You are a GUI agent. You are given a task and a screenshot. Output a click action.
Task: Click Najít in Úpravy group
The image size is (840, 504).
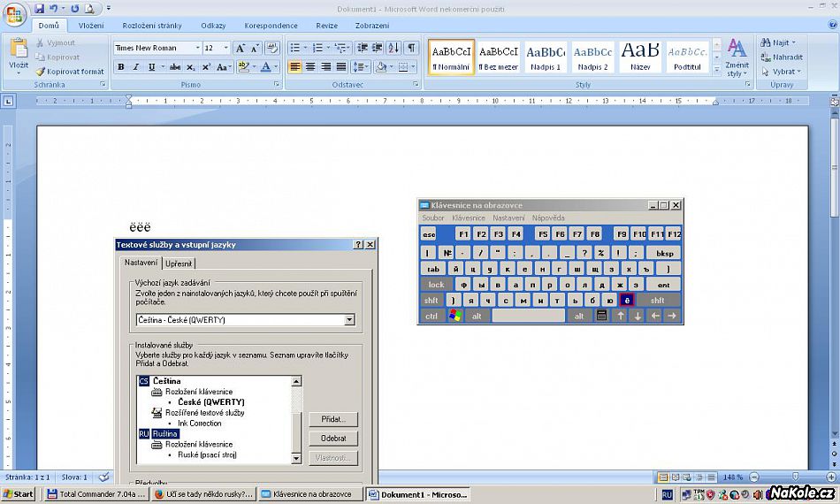point(780,42)
